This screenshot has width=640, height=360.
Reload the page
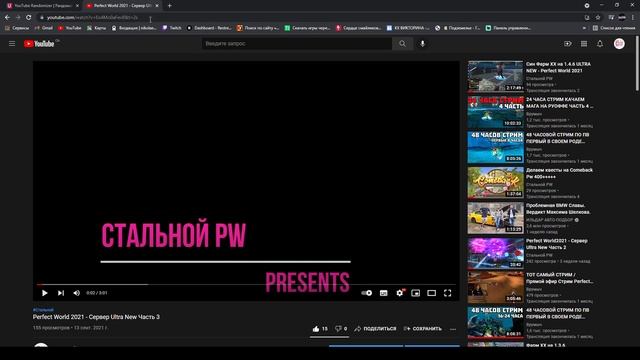tap(29, 18)
